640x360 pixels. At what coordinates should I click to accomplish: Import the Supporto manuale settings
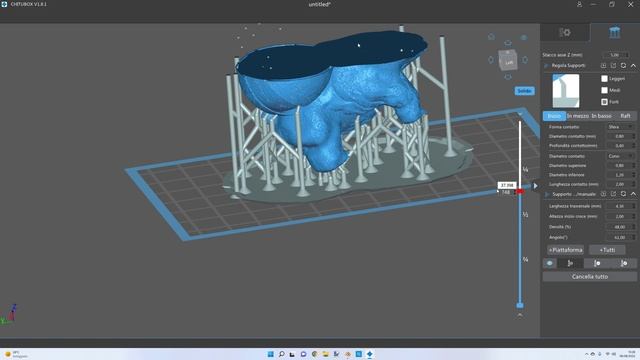coord(603,194)
